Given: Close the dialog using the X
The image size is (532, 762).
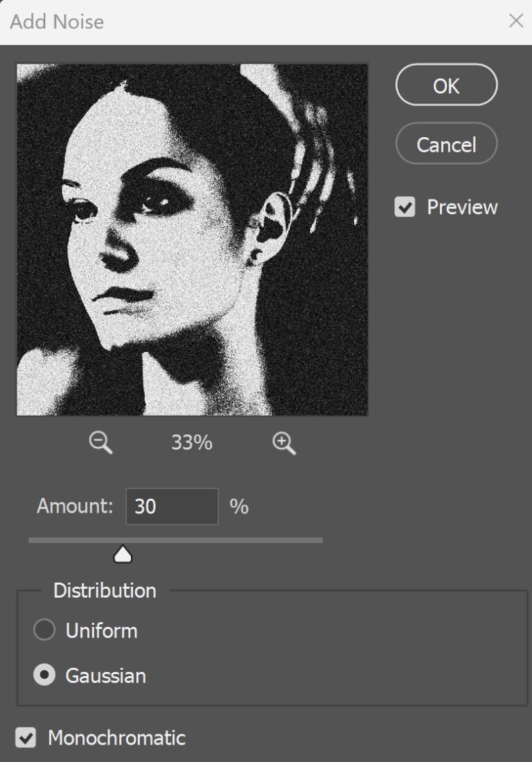Looking at the screenshot, I should 516,21.
